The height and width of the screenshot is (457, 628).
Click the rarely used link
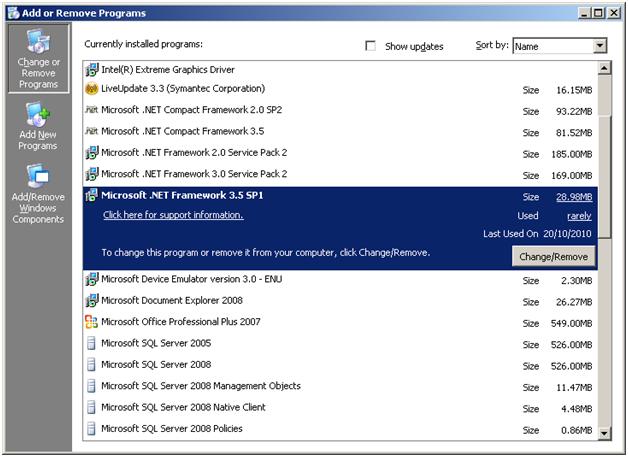click(579, 216)
